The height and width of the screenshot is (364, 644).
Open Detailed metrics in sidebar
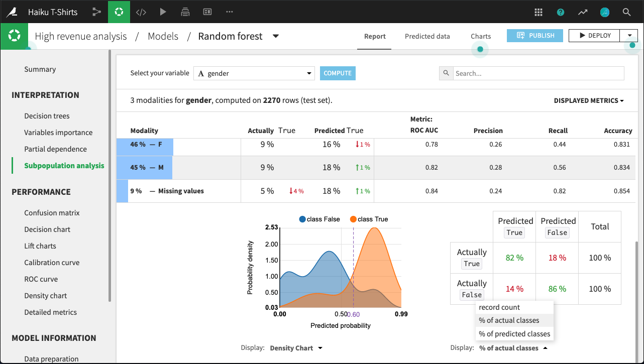tap(51, 312)
